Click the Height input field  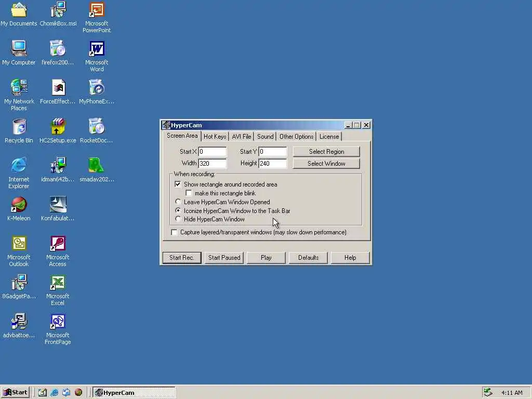point(272,164)
